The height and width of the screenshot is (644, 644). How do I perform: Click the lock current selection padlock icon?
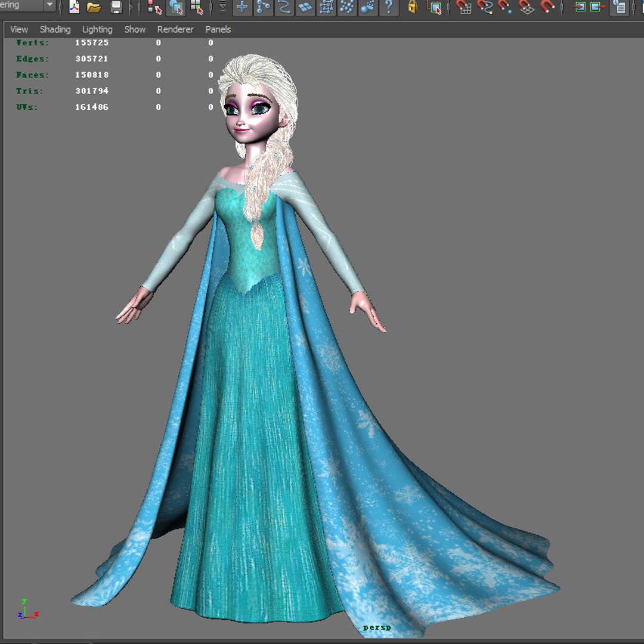point(413,7)
